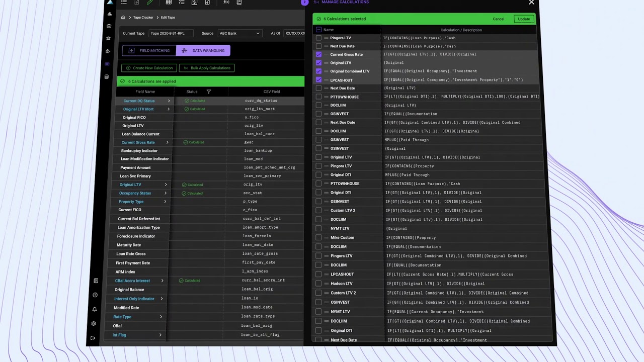Click the filter funnel icon beside Status
The image size is (644, 362).
click(208, 92)
